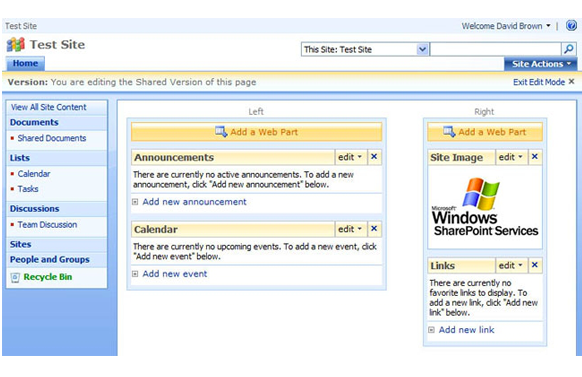Viewport: 582px width, 377px height.
Task: Open People and Groups
Action: (x=50, y=260)
